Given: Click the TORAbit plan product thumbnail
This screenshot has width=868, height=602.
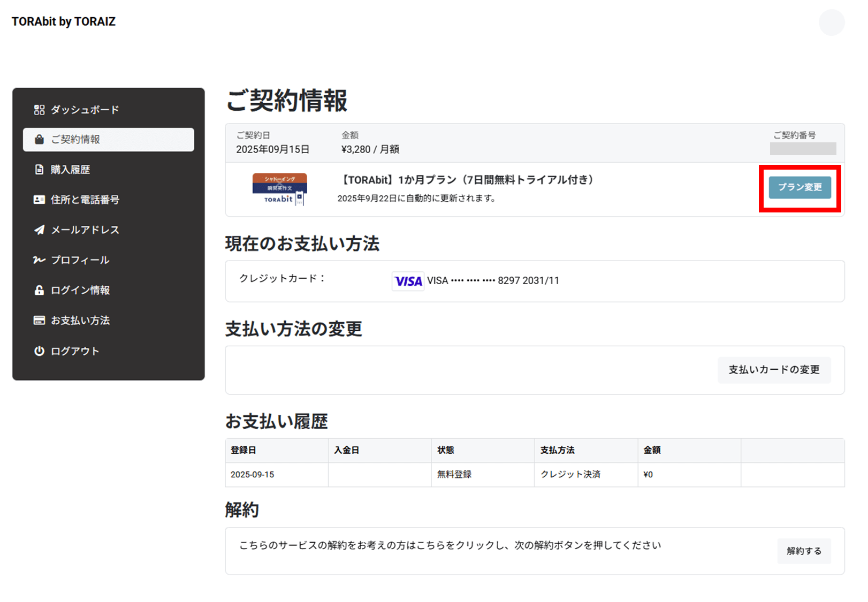Looking at the screenshot, I should pyautogui.click(x=279, y=189).
